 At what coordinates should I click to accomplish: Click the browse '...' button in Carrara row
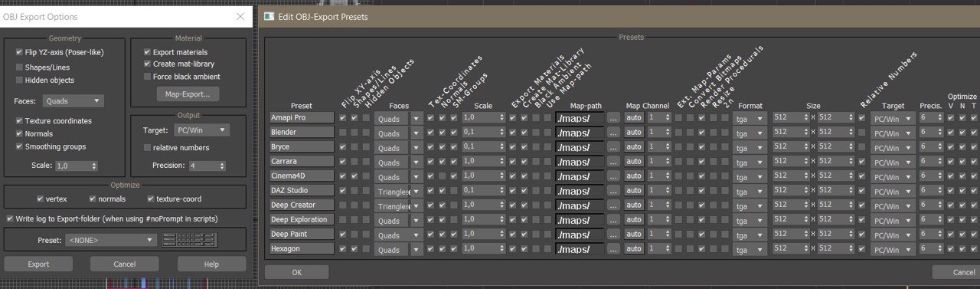point(614,162)
